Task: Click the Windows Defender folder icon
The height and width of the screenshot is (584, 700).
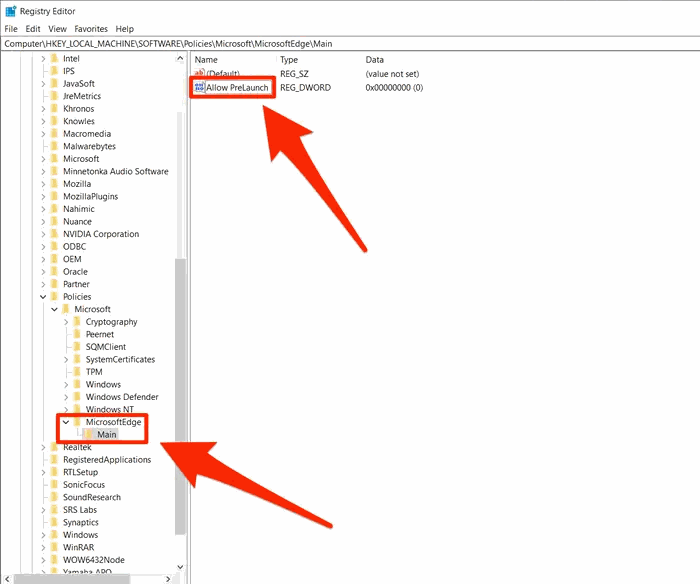Action: click(77, 396)
